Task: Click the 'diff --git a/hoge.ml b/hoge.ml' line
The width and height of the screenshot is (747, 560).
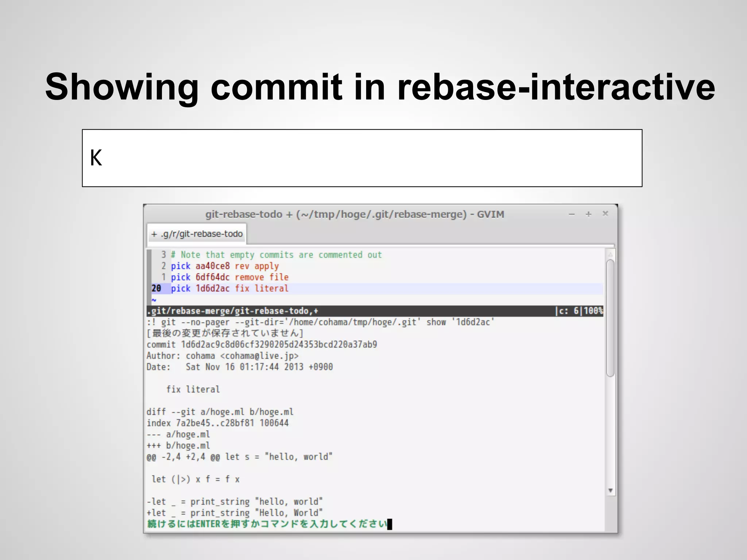Action: (220, 412)
